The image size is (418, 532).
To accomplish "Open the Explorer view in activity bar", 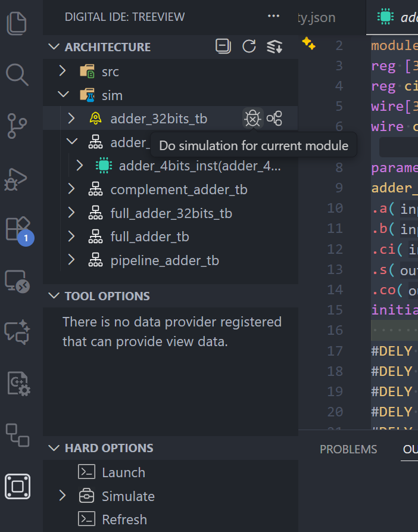I will click(18, 23).
